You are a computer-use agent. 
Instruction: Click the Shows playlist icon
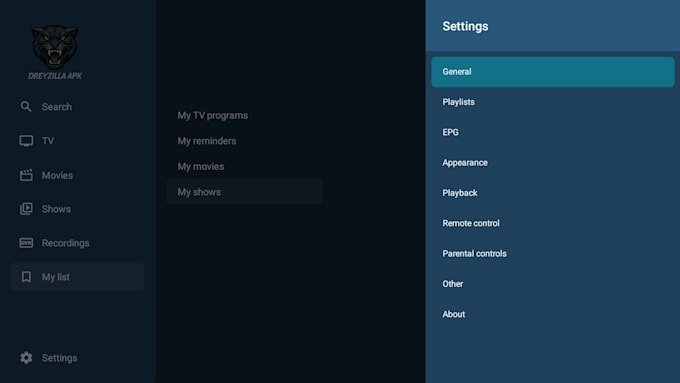pyautogui.click(x=26, y=209)
